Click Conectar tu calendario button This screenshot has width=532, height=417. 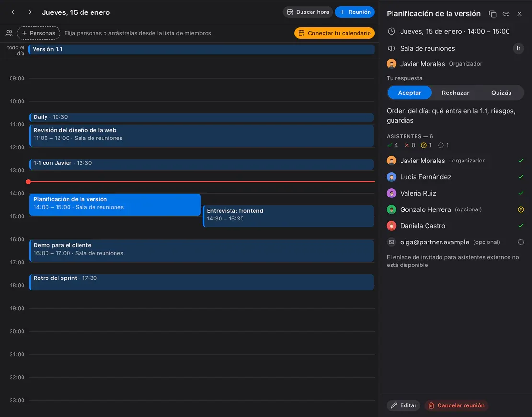click(334, 33)
